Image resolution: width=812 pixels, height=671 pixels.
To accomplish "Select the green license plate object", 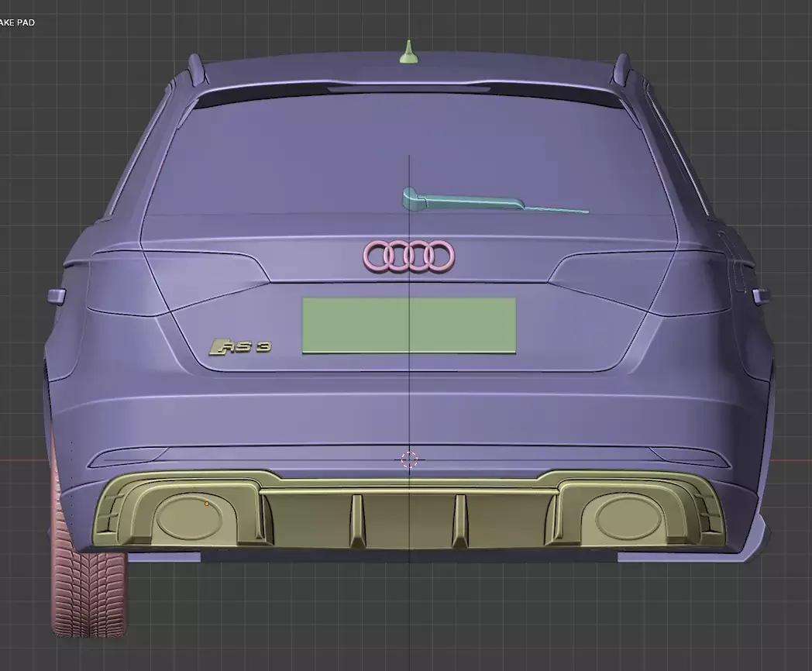I will 409,325.
